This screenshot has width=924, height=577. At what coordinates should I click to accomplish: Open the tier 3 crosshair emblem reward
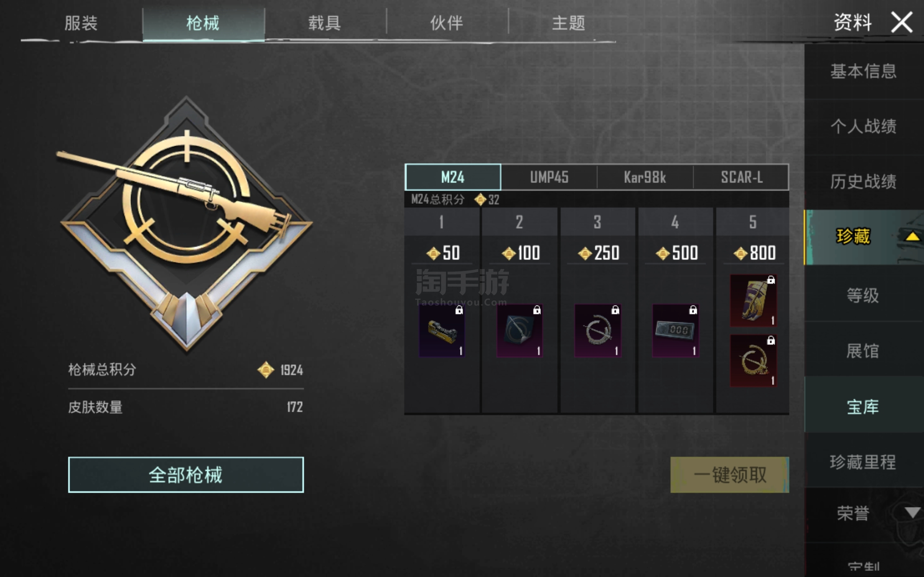[598, 330]
